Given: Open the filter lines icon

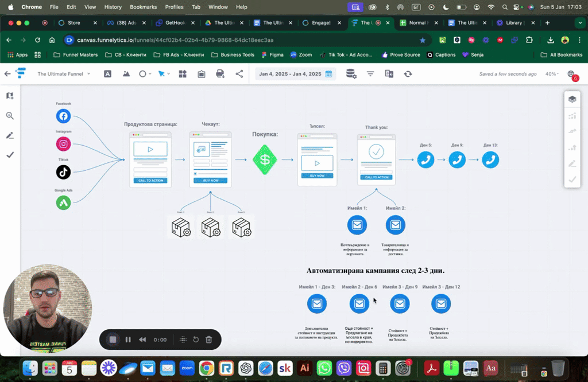Looking at the screenshot, I should (x=370, y=74).
